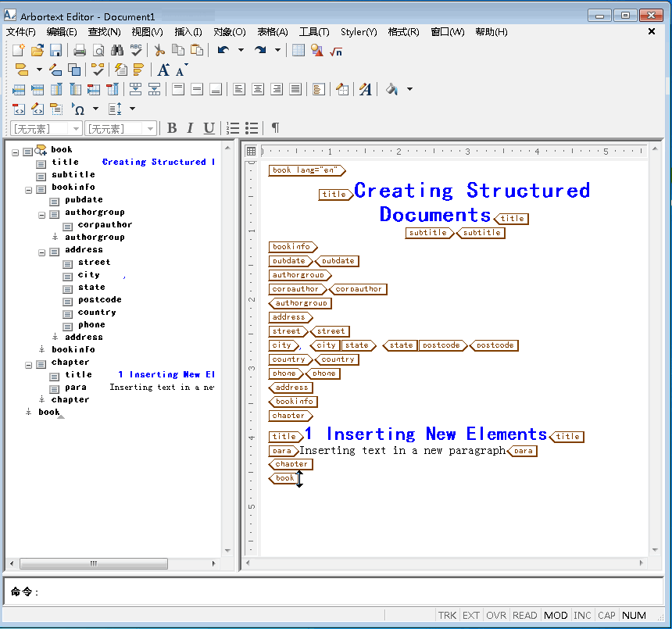Click the Omega special character icon

pyautogui.click(x=78, y=109)
